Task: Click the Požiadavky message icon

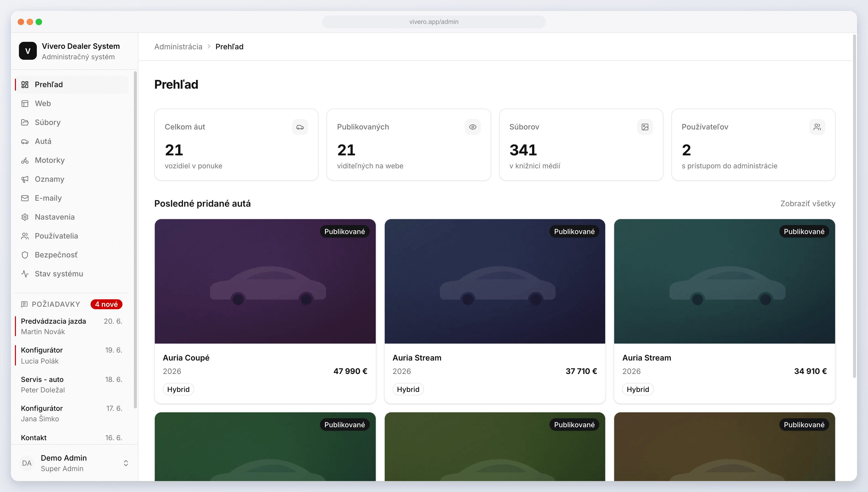Action: pyautogui.click(x=24, y=304)
